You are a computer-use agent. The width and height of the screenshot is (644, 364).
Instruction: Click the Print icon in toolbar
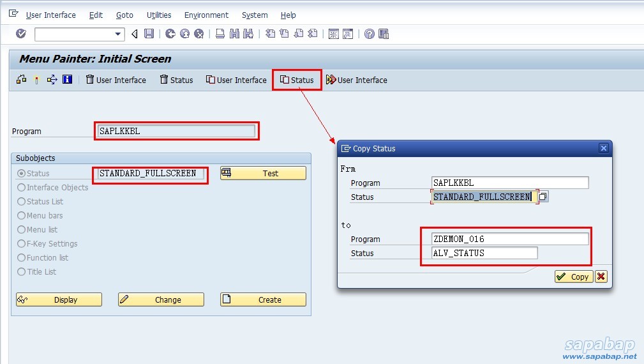click(220, 34)
